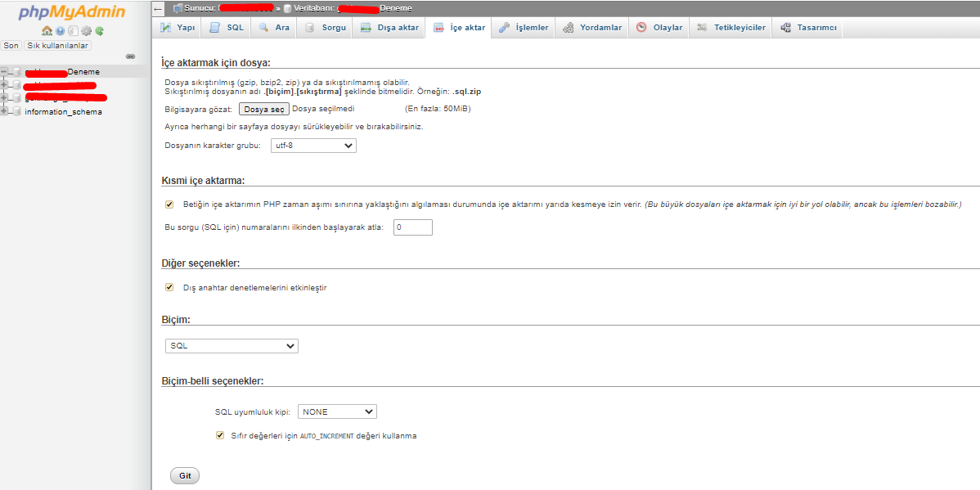
Task: Open the Yapı structure tab
Action: pyautogui.click(x=177, y=28)
